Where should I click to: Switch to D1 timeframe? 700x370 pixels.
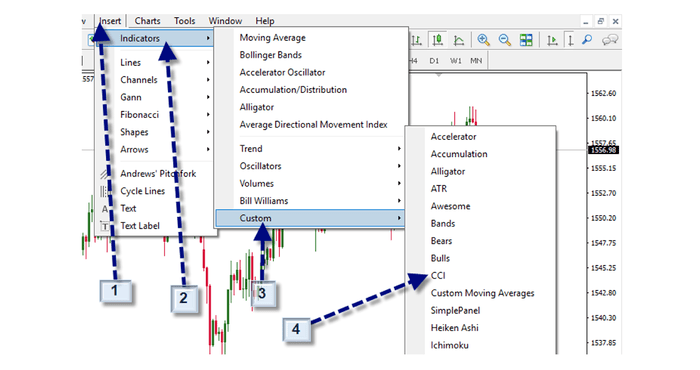coord(434,61)
